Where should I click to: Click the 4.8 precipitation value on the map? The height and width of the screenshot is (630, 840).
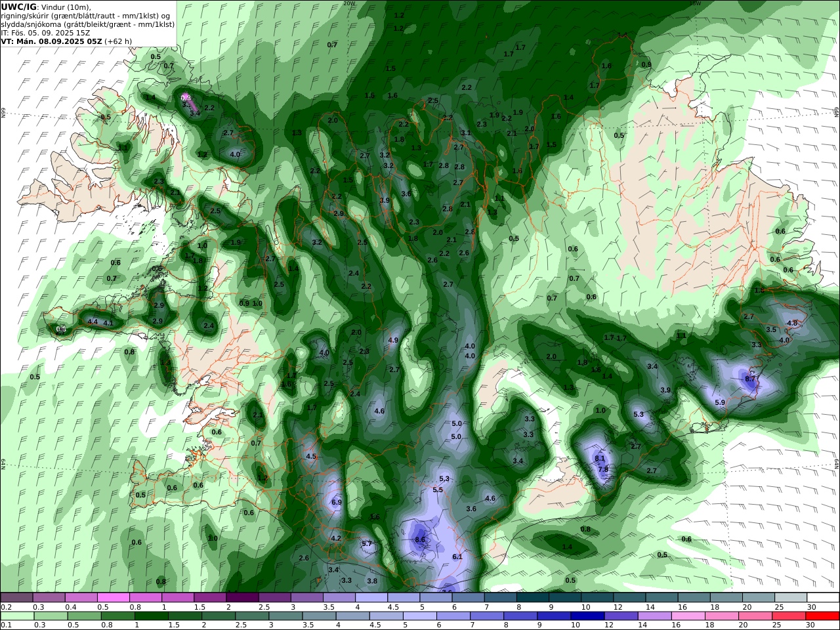pyautogui.click(x=792, y=323)
